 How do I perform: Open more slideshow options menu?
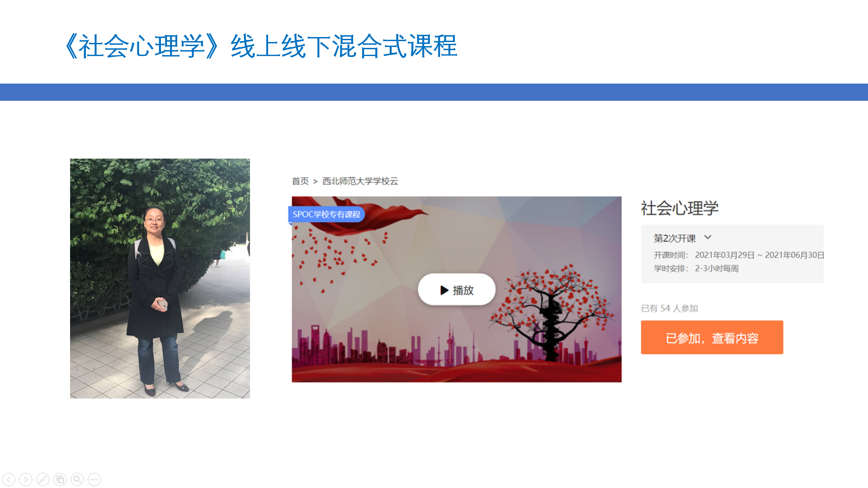94,479
